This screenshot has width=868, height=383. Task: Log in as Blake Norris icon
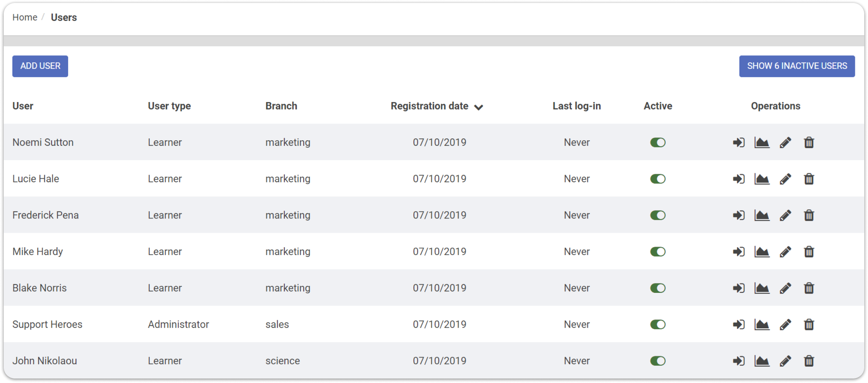739,288
